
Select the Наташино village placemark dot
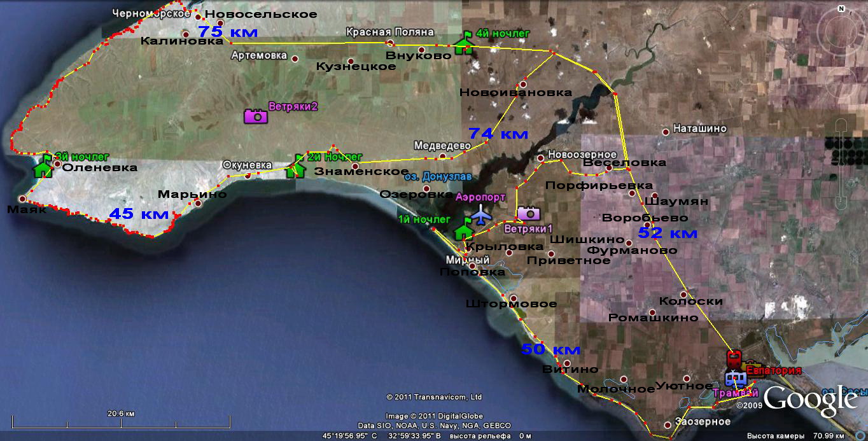pyautogui.click(x=666, y=132)
